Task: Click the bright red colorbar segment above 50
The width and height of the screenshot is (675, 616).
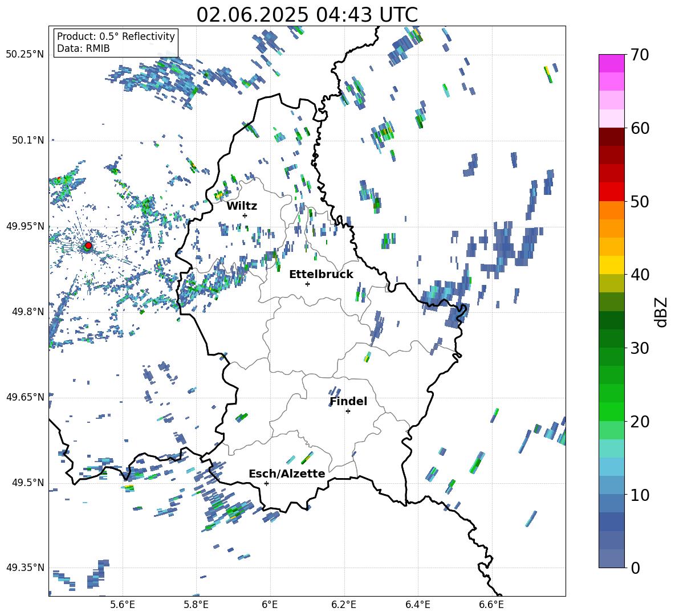Action: (611, 192)
